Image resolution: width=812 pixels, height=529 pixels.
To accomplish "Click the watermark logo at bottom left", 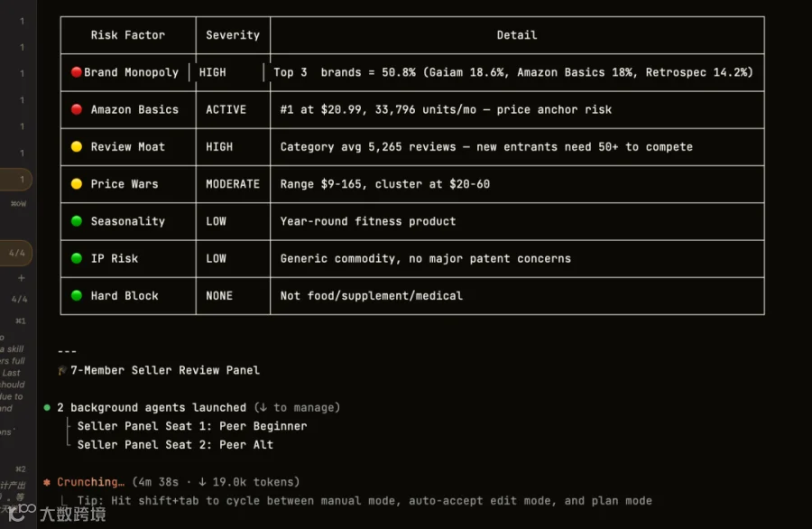I will tap(57, 513).
